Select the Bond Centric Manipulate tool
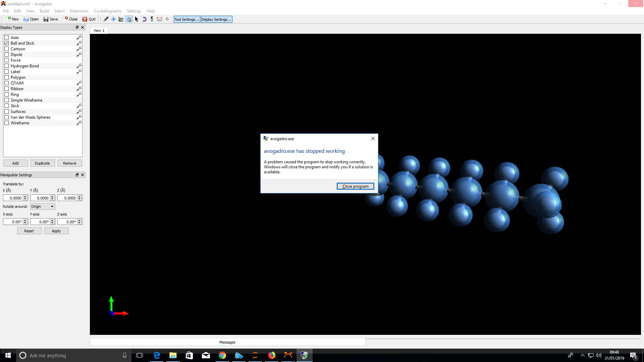This screenshot has height=362, width=644. (121, 19)
